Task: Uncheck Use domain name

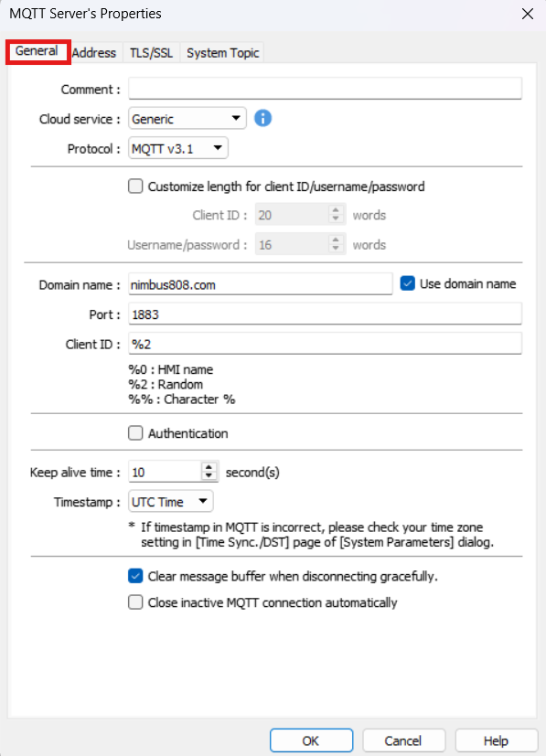Action: point(407,283)
